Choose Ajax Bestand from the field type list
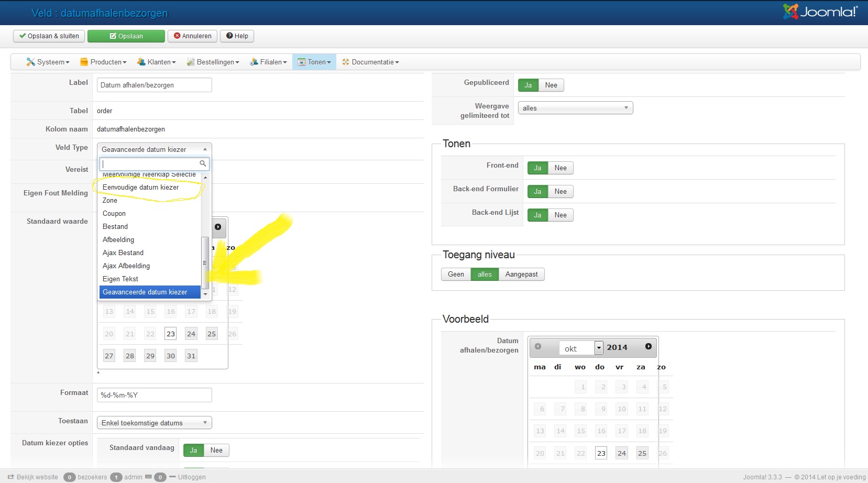 150,253
